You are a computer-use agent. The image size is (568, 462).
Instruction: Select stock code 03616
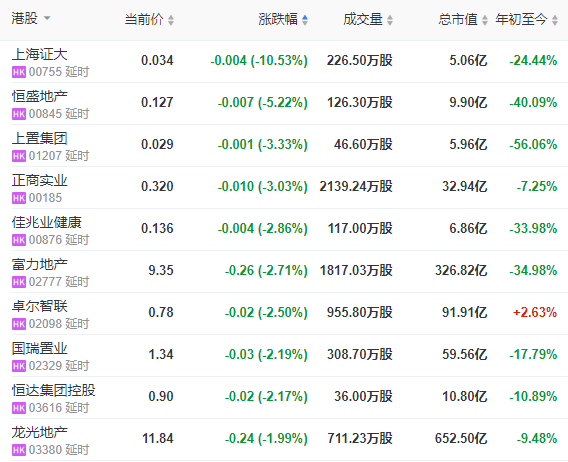coord(45,408)
